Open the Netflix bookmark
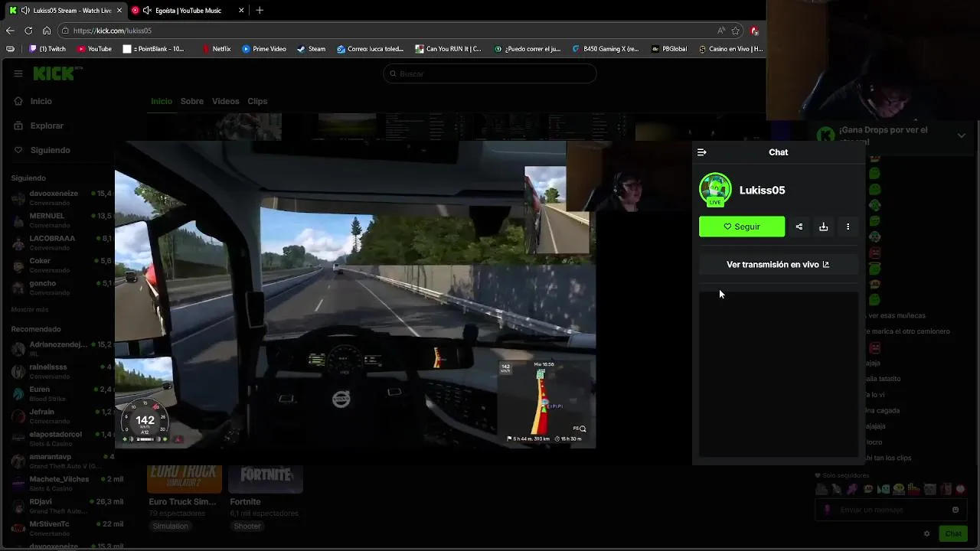This screenshot has height=551, width=980. pyautogui.click(x=216, y=49)
